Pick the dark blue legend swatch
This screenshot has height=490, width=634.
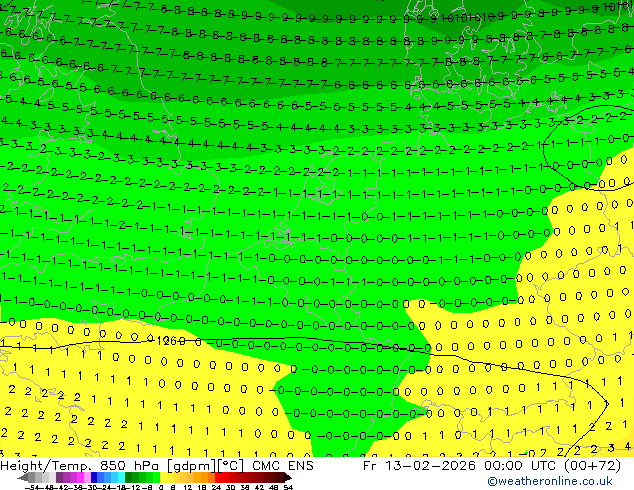(94, 478)
